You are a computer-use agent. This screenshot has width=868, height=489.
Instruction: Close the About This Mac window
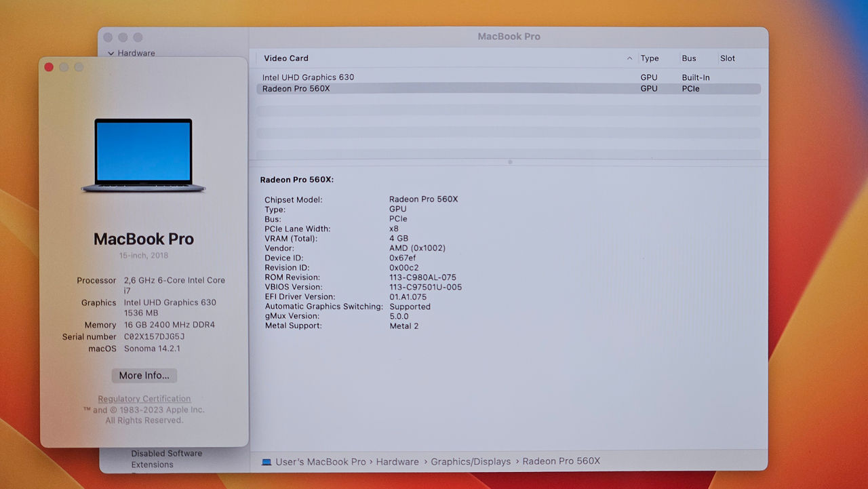[x=49, y=67]
